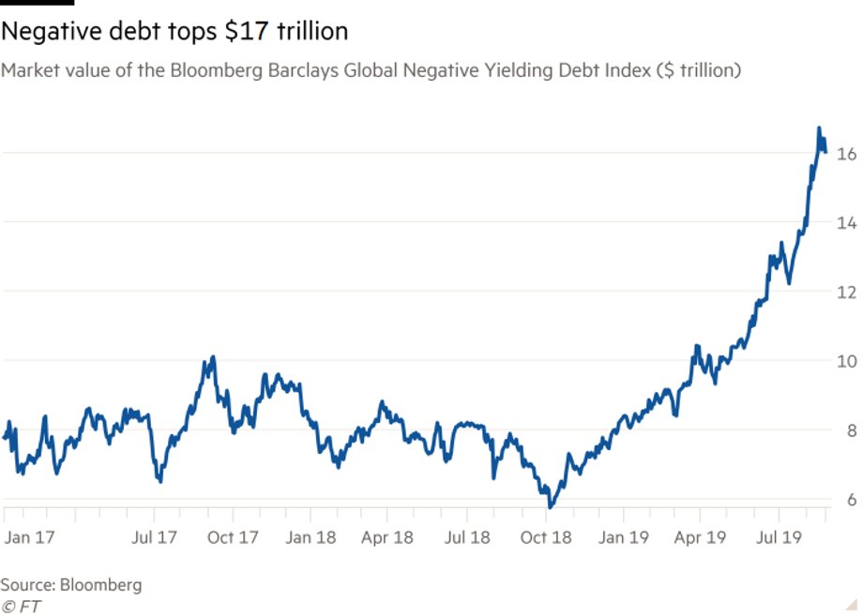Image resolution: width=863 pixels, height=616 pixels.
Task: Click the 'Source: Bloomberg' credit text
Action: click(71, 585)
